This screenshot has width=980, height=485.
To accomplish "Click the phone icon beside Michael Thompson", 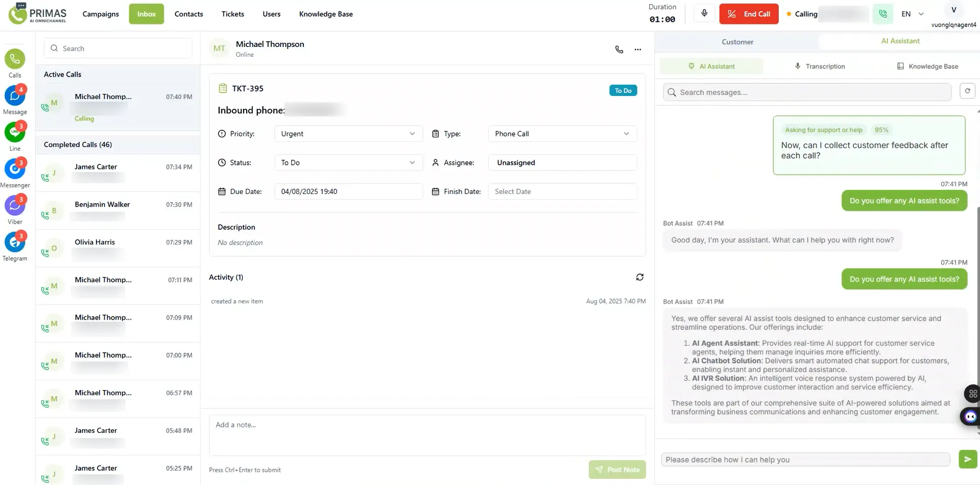I will 619,50.
